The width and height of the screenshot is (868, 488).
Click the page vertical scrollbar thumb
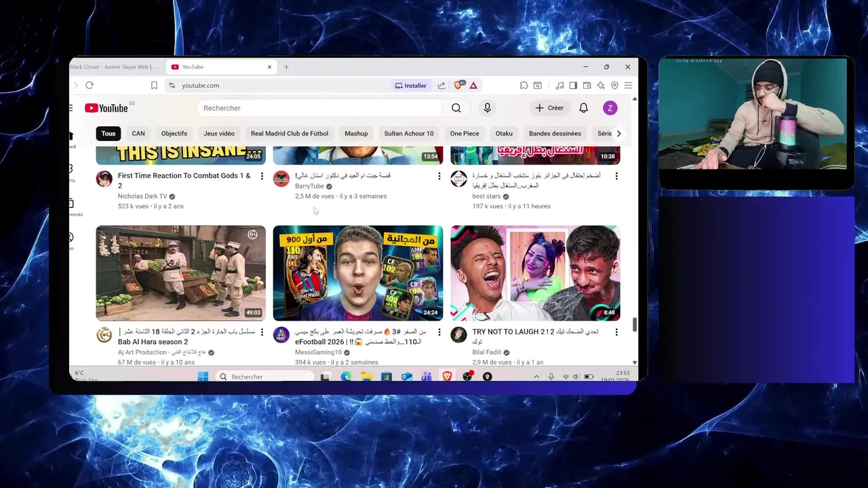coord(635,325)
